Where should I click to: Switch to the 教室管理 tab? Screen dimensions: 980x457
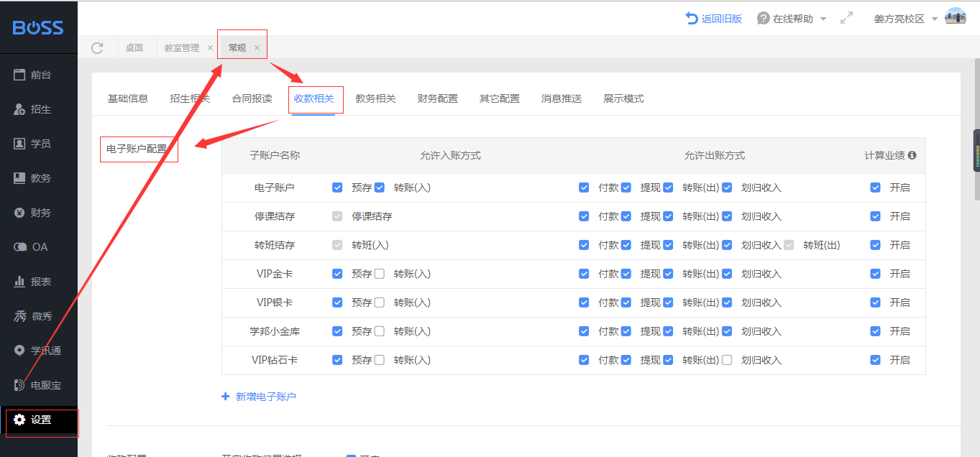(182, 47)
